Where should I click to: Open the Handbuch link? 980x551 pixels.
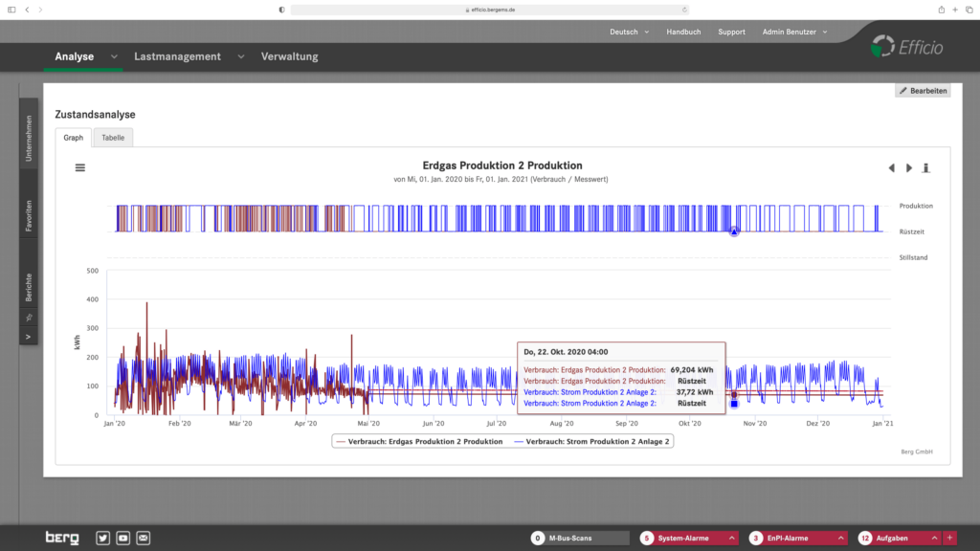tap(683, 32)
